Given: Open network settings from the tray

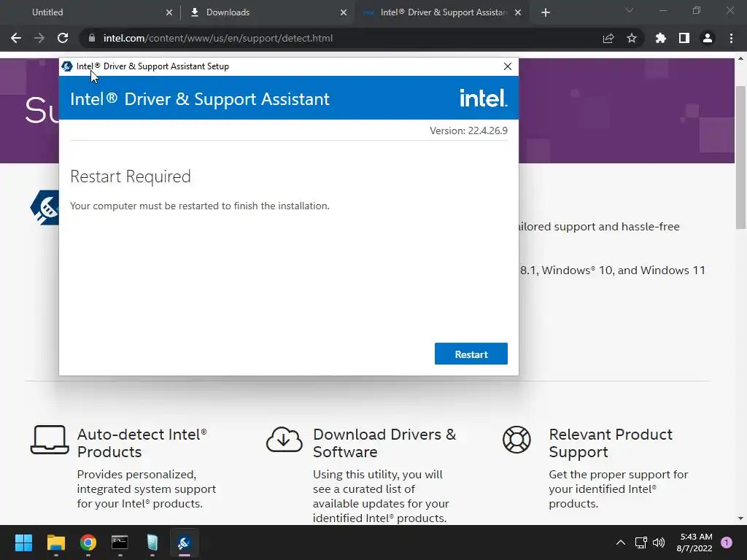Looking at the screenshot, I should click(640, 542).
